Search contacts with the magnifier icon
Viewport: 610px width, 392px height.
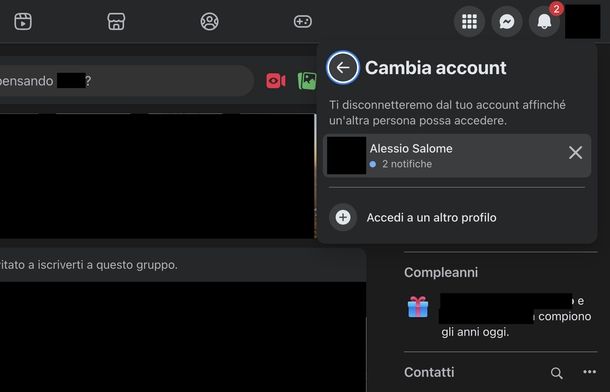pyautogui.click(x=556, y=373)
